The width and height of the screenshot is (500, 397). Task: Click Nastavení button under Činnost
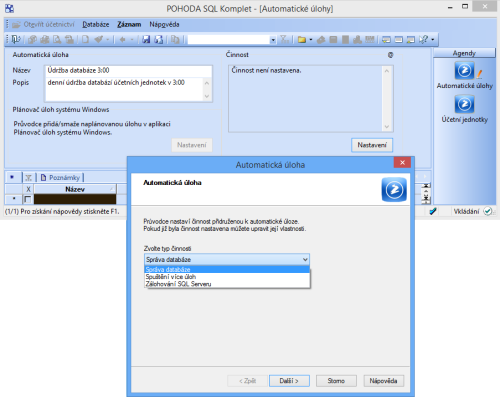(372, 145)
